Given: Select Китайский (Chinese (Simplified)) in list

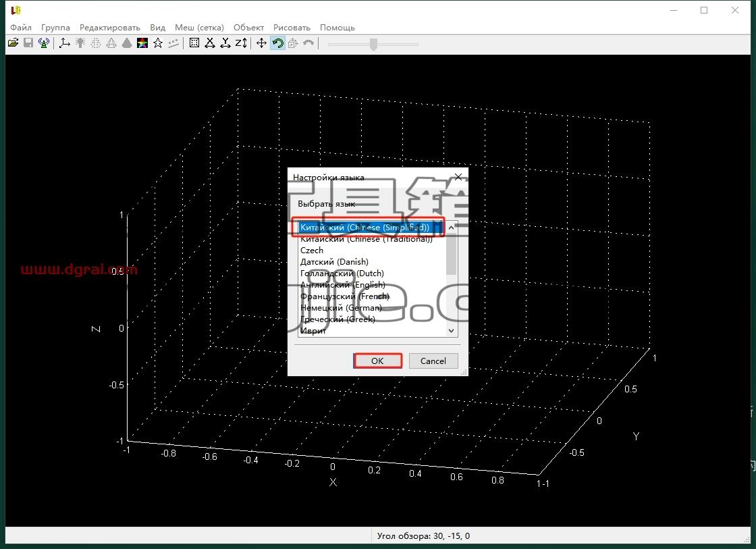Looking at the screenshot, I should [x=372, y=227].
